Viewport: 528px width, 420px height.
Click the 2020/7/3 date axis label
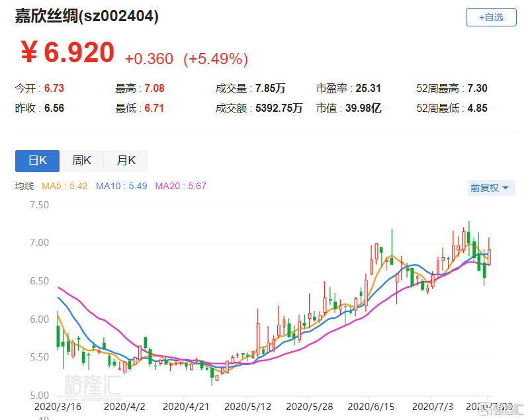point(433,407)
